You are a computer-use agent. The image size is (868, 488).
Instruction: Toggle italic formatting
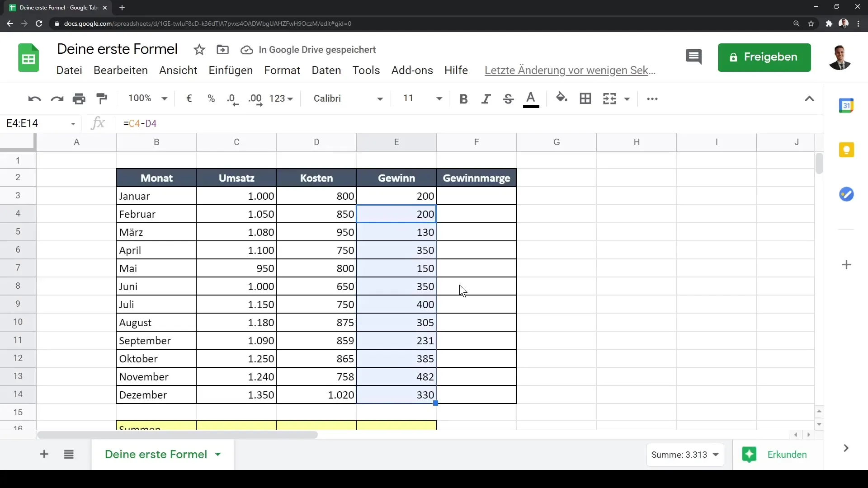pyautogui.click(x=486, y=99)
